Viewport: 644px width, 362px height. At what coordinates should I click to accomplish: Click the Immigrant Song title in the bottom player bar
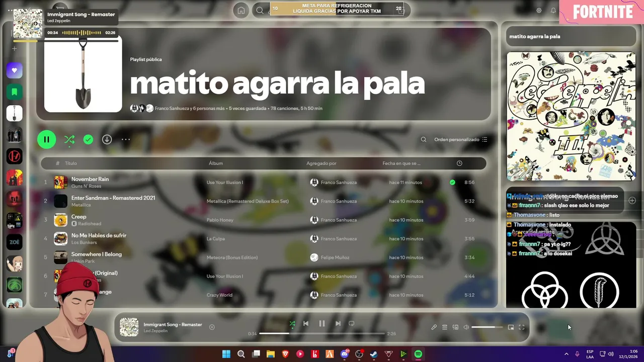point(173,324)
